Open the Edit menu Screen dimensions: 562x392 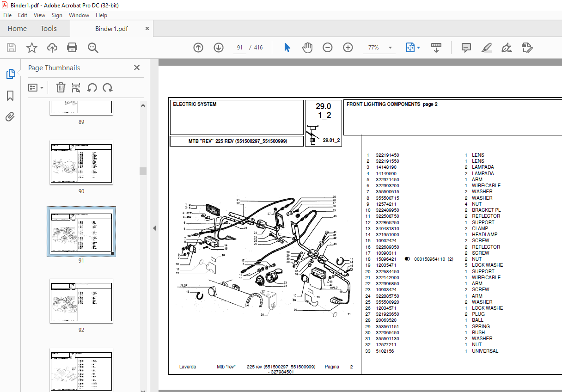click(x=23, y=15)
